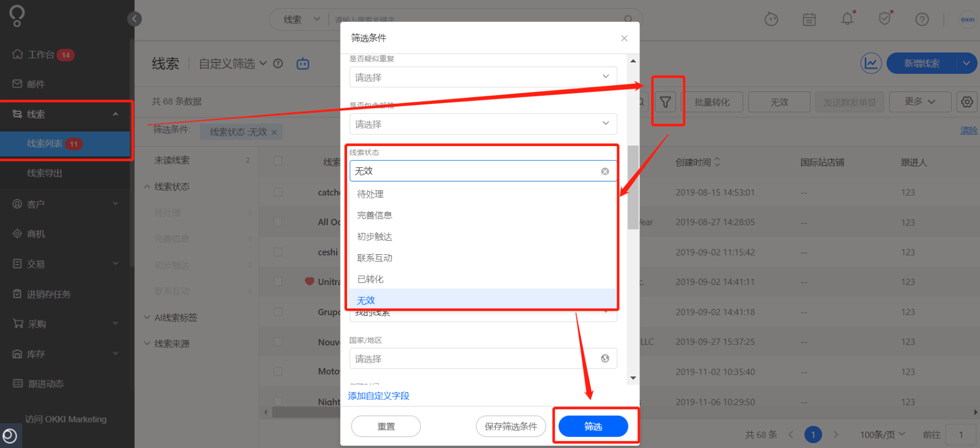Viewport: 980px width, 448px height.
Task: Click the OKKI logo icon
Action: 17,16
